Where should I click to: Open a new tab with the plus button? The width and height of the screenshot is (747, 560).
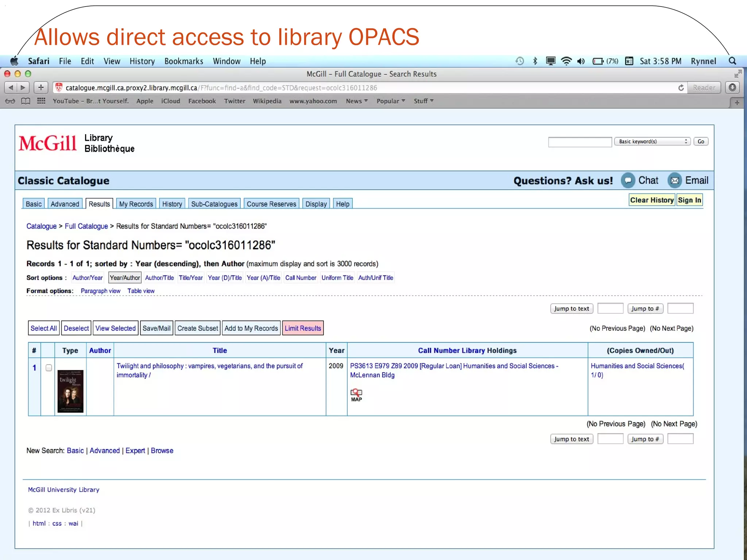pyautogui.click(x=737, y=103)
